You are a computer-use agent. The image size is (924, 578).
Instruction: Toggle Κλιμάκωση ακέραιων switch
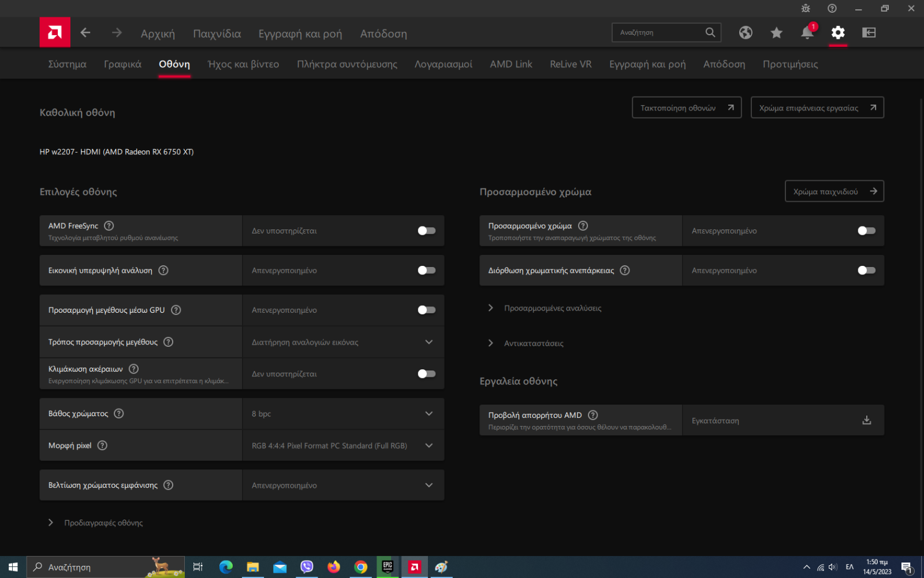coord(427,373)
